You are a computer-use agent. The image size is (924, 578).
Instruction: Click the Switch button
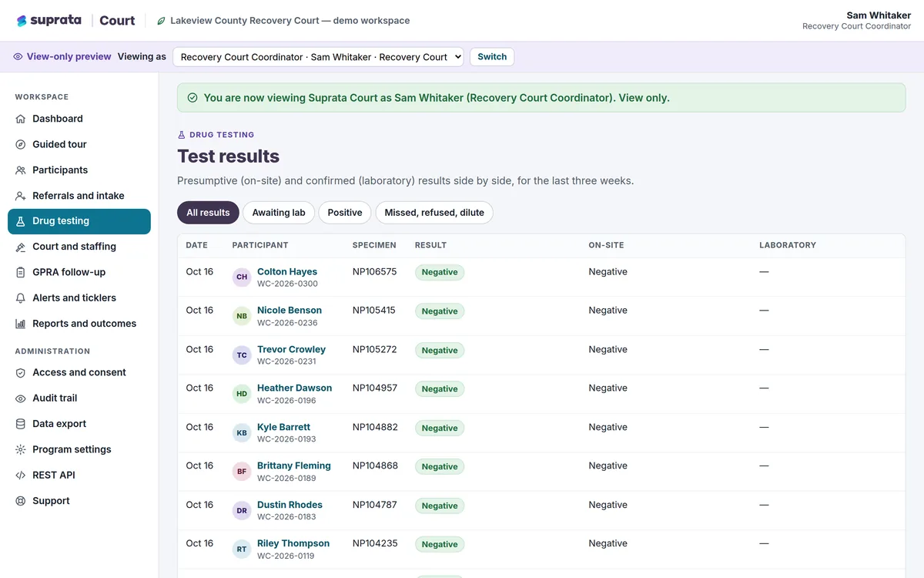[x=492, y=57]
